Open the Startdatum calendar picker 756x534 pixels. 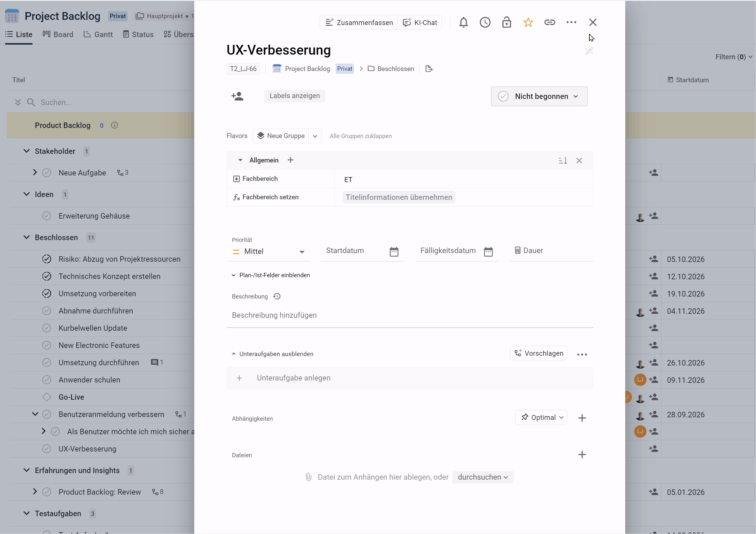394,252
